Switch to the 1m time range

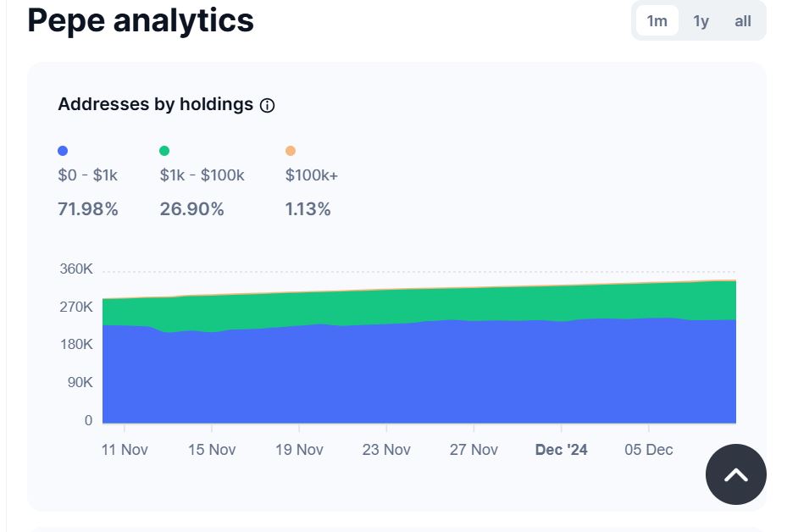pos(657,21)
